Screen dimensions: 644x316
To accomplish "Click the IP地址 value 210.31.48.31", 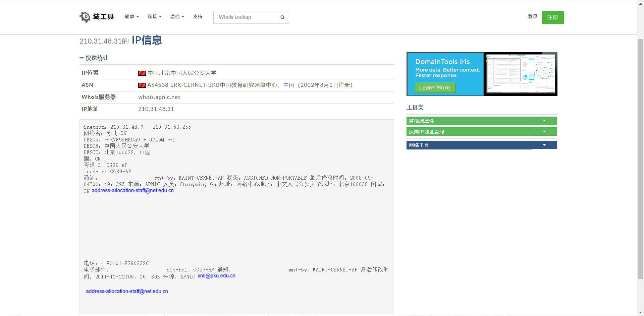I will (156, 109).
